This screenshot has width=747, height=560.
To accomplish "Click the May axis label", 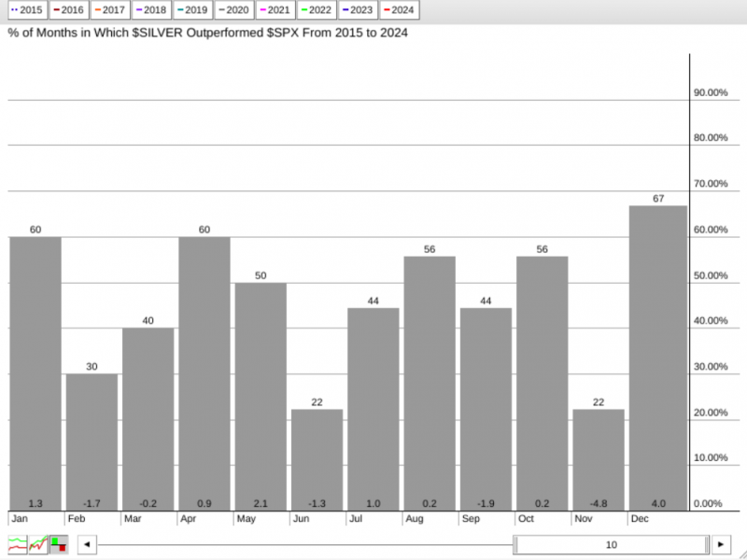I will 247,519.
